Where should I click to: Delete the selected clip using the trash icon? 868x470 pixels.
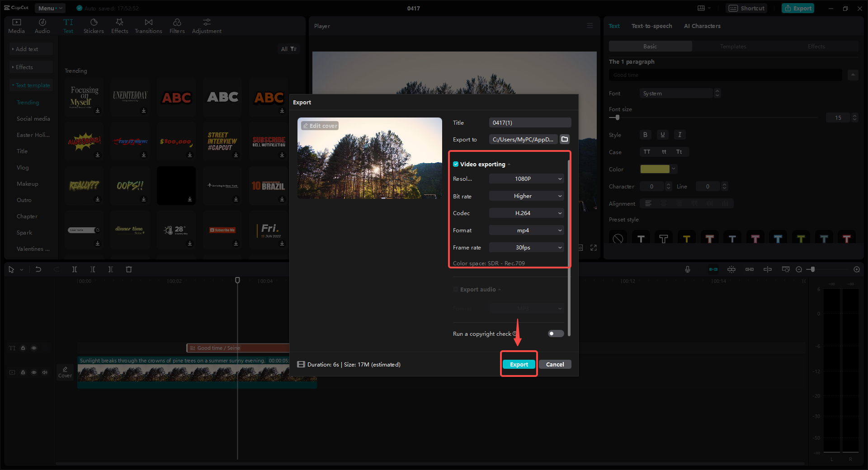click(129, 269)
